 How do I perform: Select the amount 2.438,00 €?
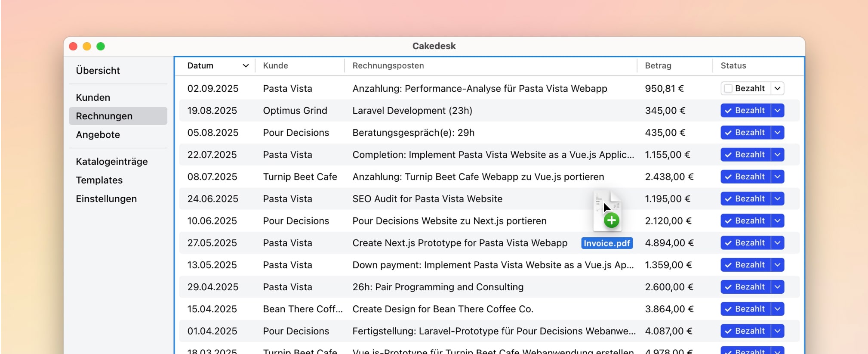pos(669,177)
